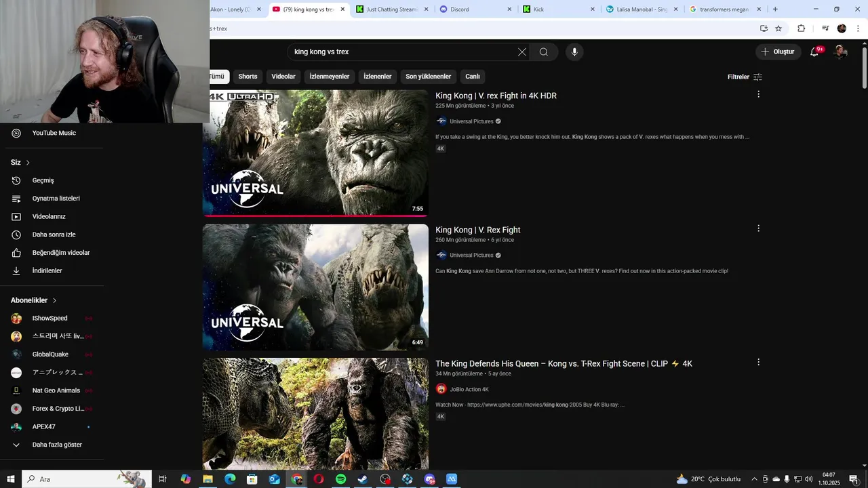
Task: Open Steam from the taskbar
Action: (x=363, y=479)
